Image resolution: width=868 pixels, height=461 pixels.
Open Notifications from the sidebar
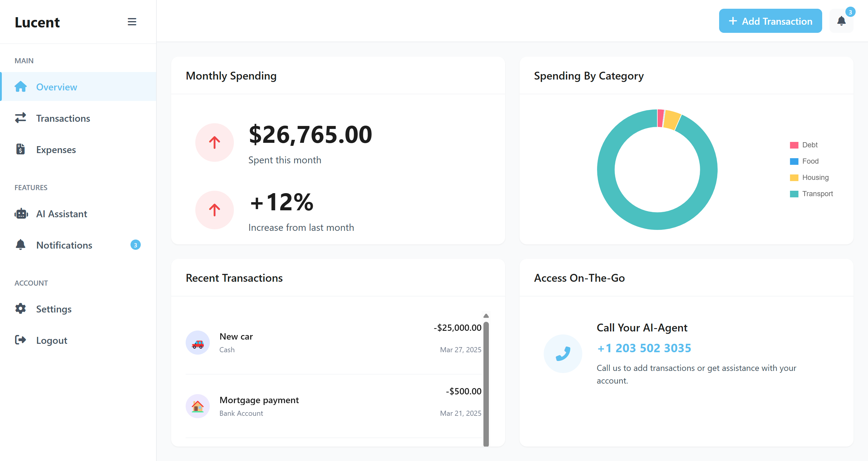coord(64,245)
